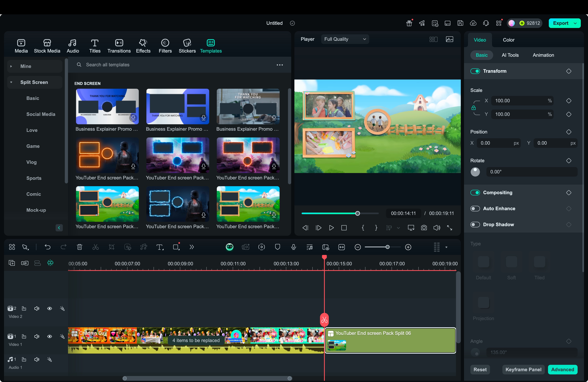Click the Reset button
This screenshot has width=588, height=382.
[480, 369]
